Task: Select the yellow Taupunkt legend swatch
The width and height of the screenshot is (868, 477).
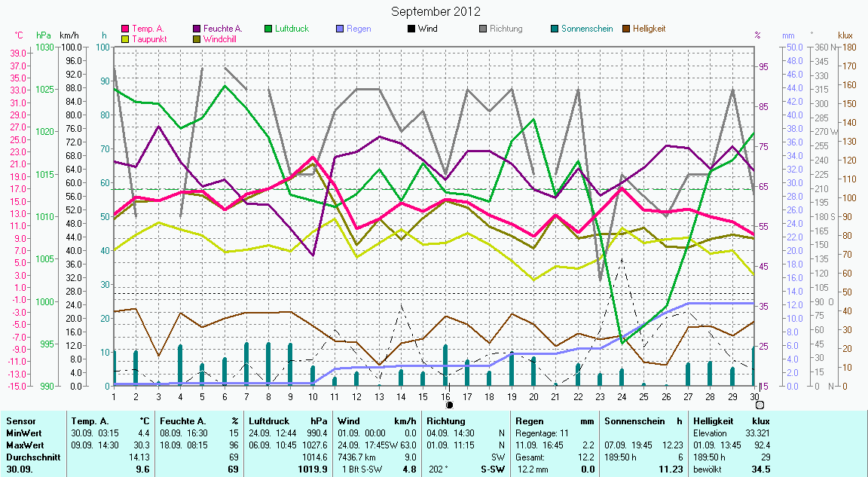Action: click(x=126, y=38)
